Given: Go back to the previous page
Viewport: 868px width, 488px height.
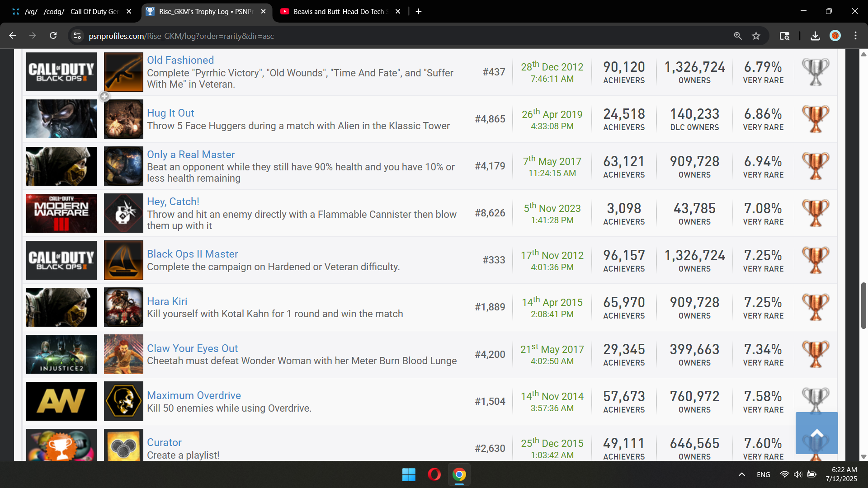Looking at the screenshot, I should [x=13, y=36].
